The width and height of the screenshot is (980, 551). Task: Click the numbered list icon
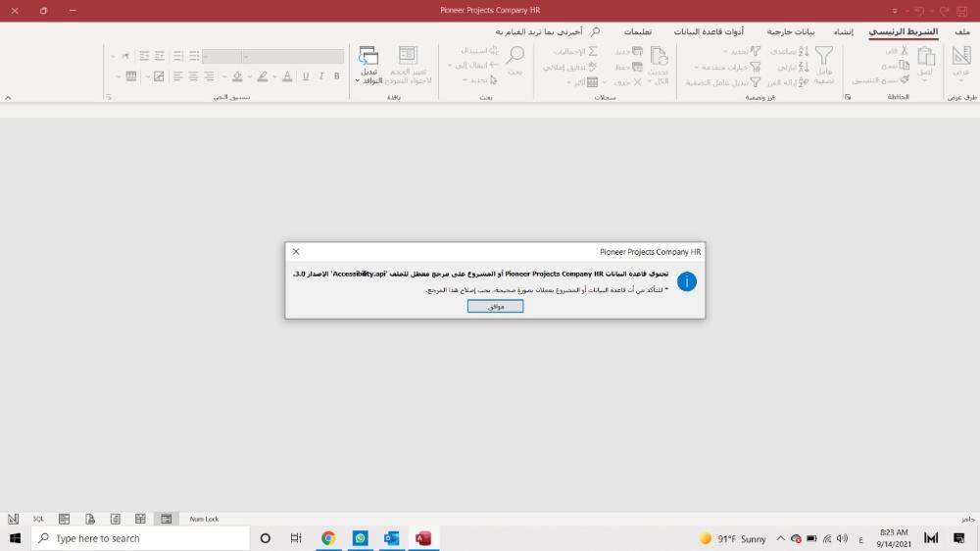(178, 56)
